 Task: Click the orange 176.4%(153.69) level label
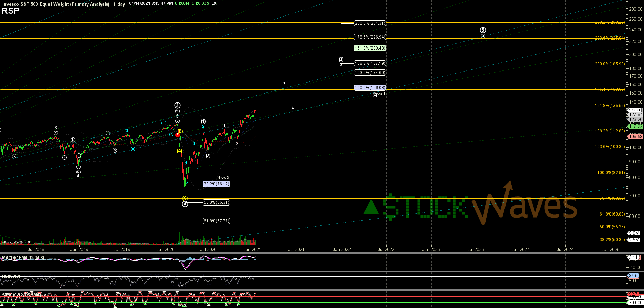click(610, 89)
